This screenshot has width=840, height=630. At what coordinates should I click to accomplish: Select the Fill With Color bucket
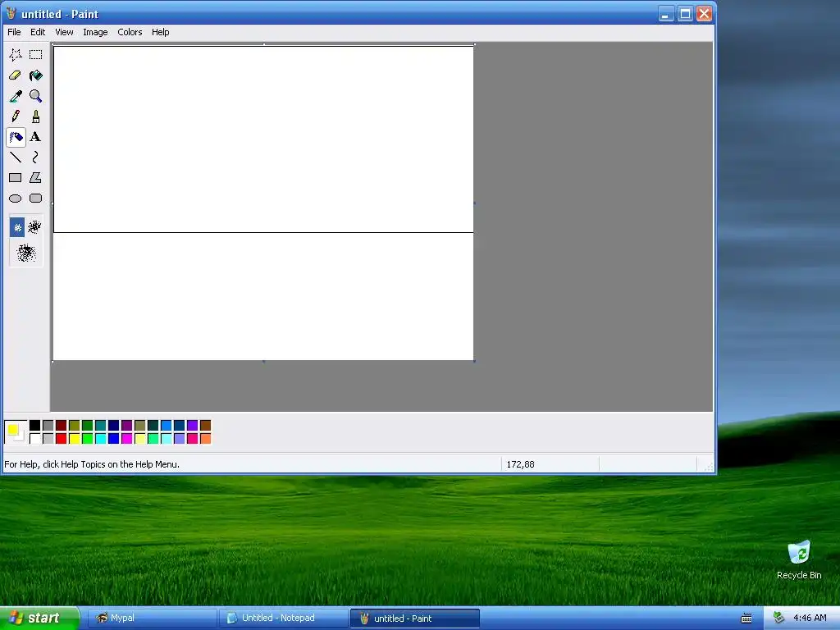tap(36, 75)
